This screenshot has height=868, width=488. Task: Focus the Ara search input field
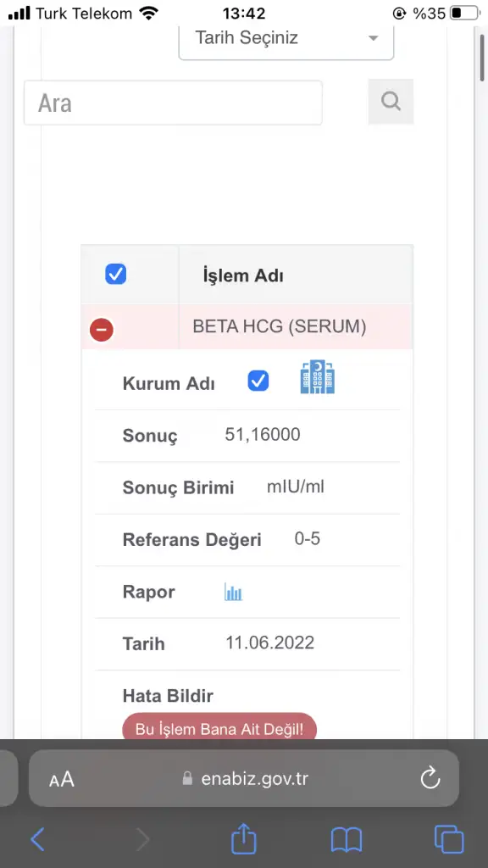[x=173, y=103]
